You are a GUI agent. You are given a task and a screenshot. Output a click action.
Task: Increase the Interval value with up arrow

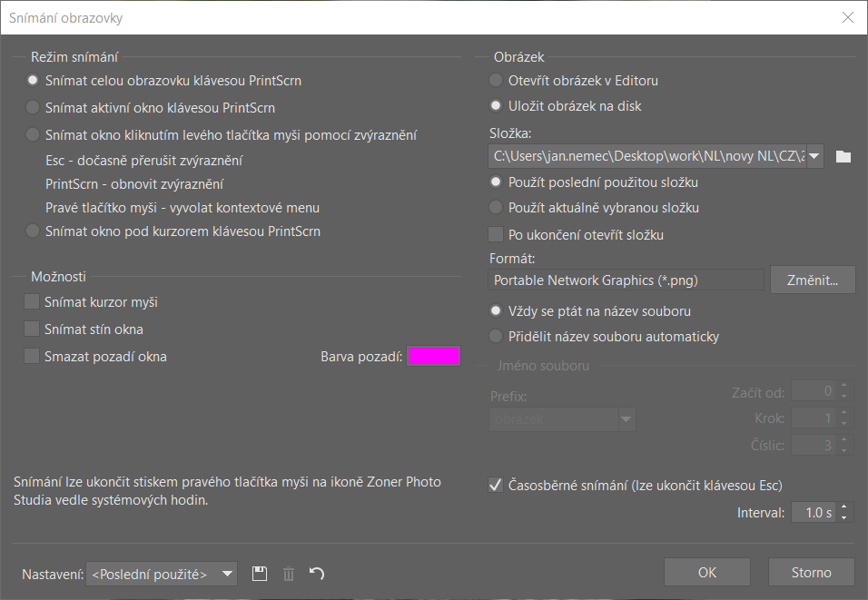pyautogui.click(x=845, y=507)
